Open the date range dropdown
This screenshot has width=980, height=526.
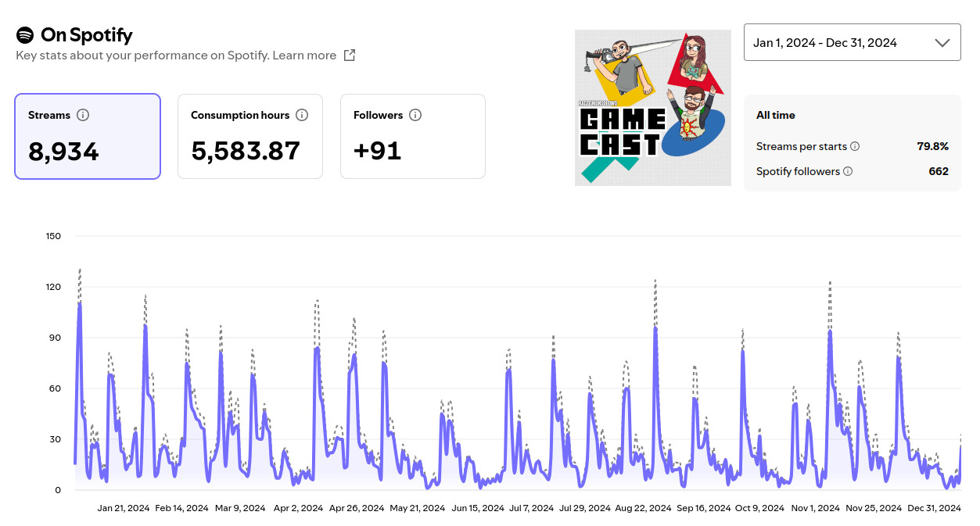coord(851,43)
